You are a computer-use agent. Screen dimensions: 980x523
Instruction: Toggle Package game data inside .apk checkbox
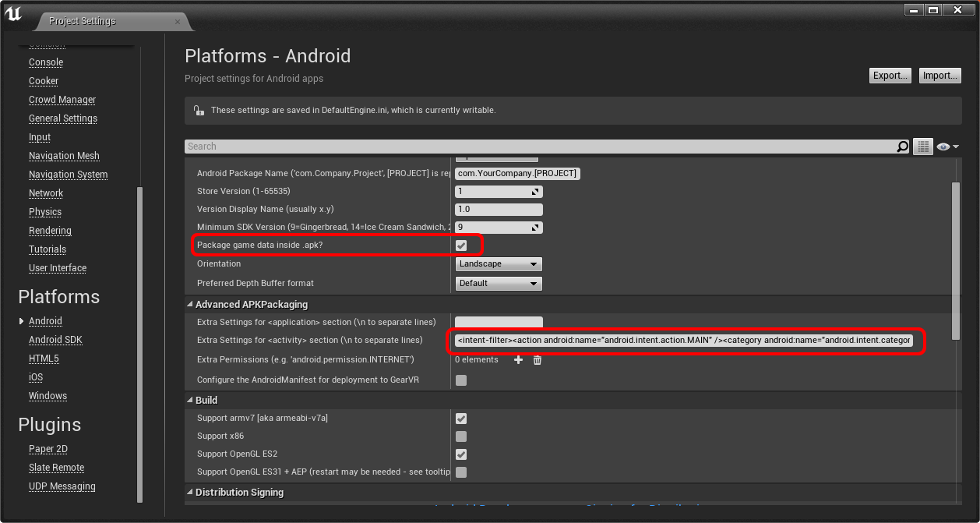click(461, 246)
